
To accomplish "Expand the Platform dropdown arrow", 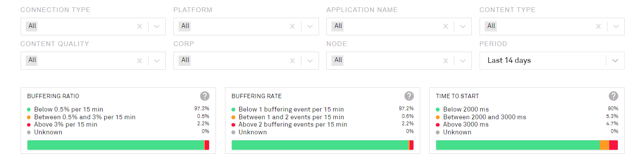I will [310, 26].
